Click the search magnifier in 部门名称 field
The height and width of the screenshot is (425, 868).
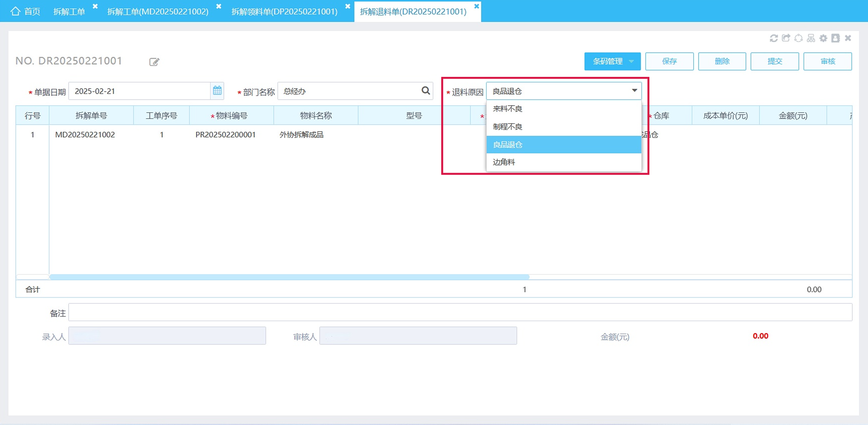tap(426, 91)
